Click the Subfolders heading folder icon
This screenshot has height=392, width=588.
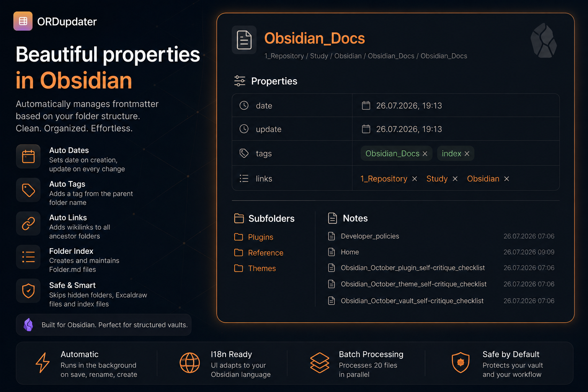point(239,218)
